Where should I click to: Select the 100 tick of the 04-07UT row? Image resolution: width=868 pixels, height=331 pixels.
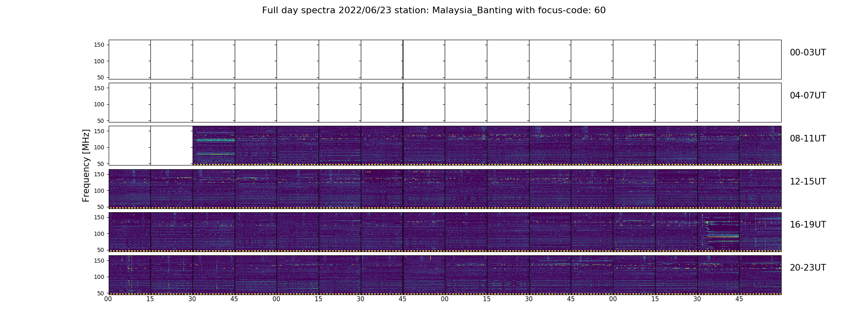click(x=100, y=104)
